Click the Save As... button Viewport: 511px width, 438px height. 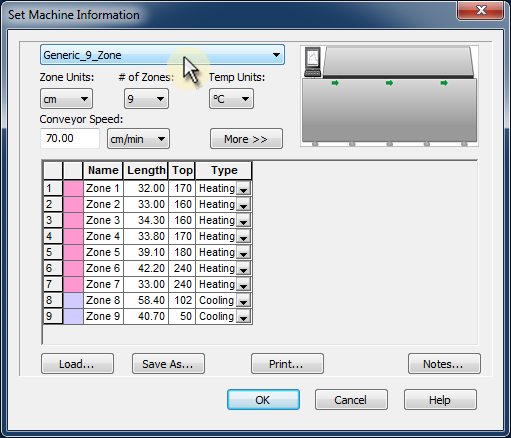[x=168, y=364]
